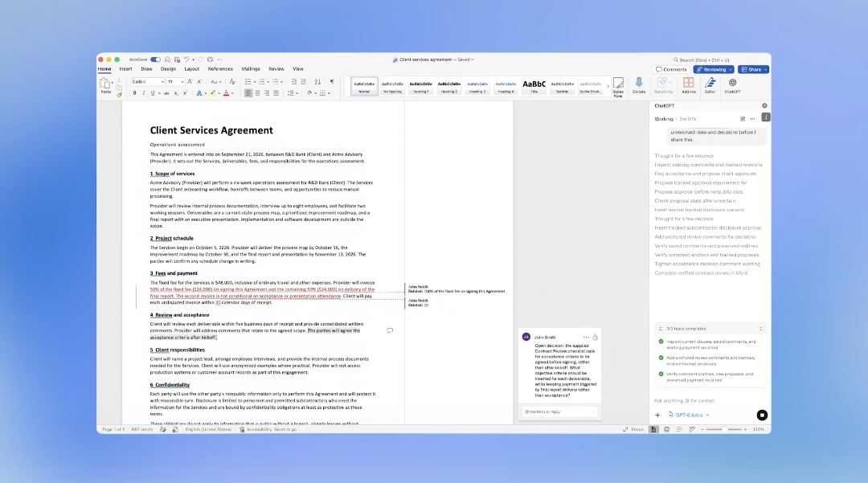The width and height of the screenshot is (868, 483).
Task: Center align text
Action: (257, 93)
